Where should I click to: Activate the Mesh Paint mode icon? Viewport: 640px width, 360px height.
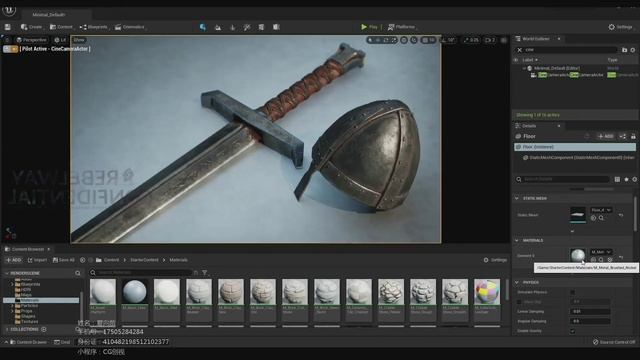tap(247, 27)
